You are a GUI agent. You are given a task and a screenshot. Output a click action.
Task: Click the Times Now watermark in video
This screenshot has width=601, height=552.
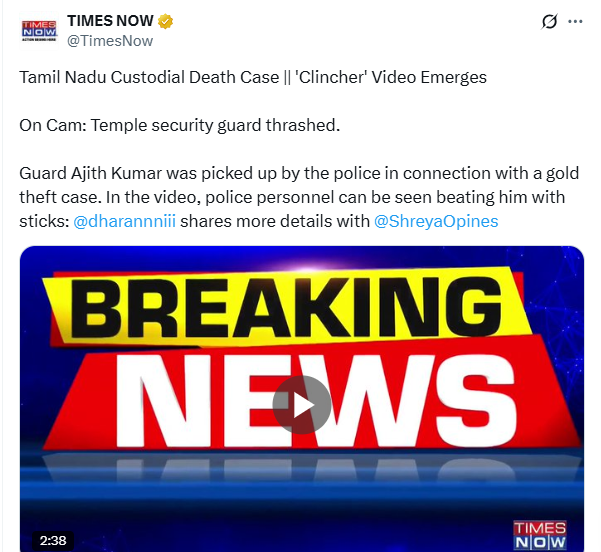coord(540,535)
